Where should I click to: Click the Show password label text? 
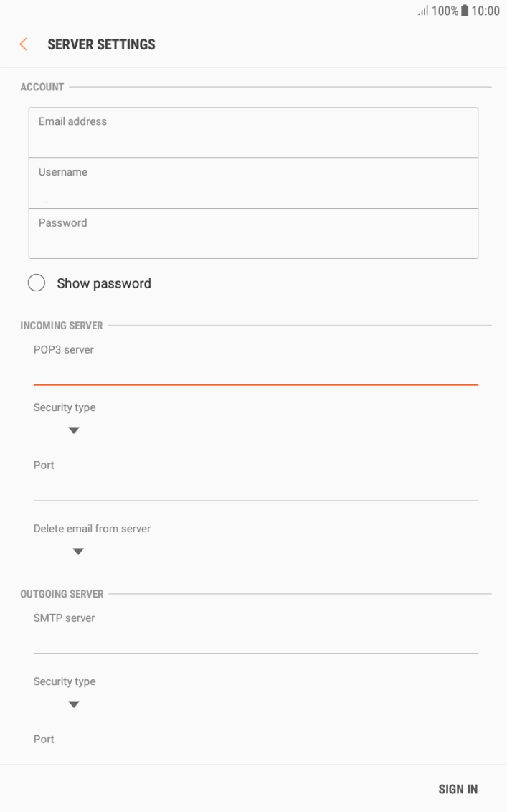tap(104, 283)
